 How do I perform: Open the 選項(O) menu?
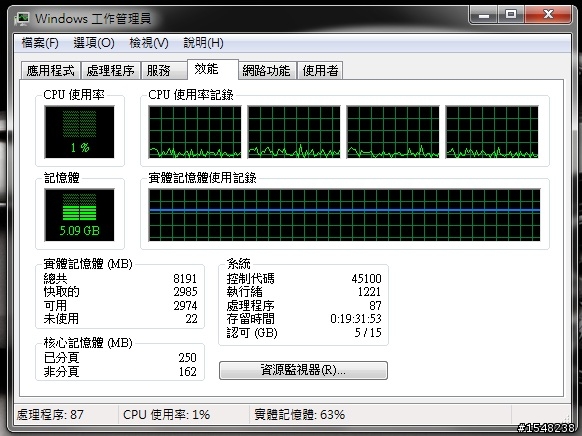tap(94, 43)
